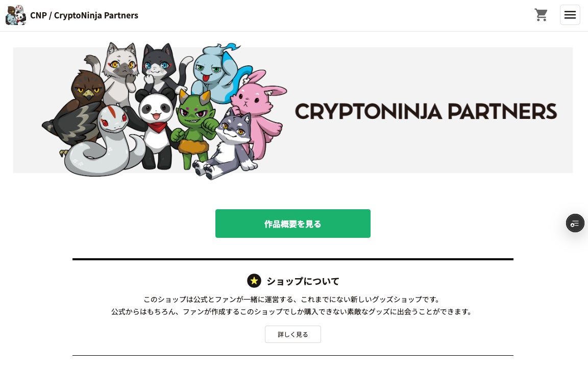Viewport: 588px width, 369px height.
Task: Click the brown hawk character
Action: [82, 102]
